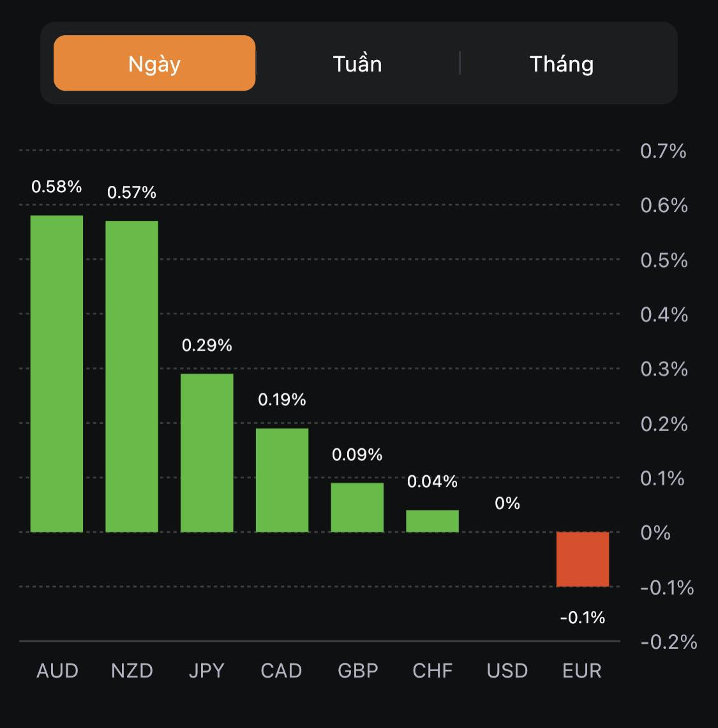Click the AUD axis label

(57, 671)
